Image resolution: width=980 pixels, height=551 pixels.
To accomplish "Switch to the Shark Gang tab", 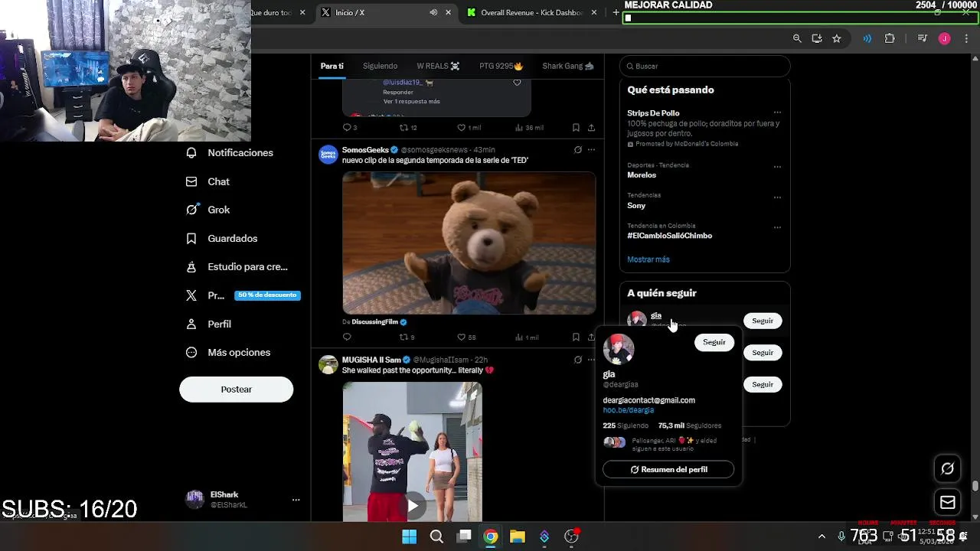I will (x=568, y=66).
